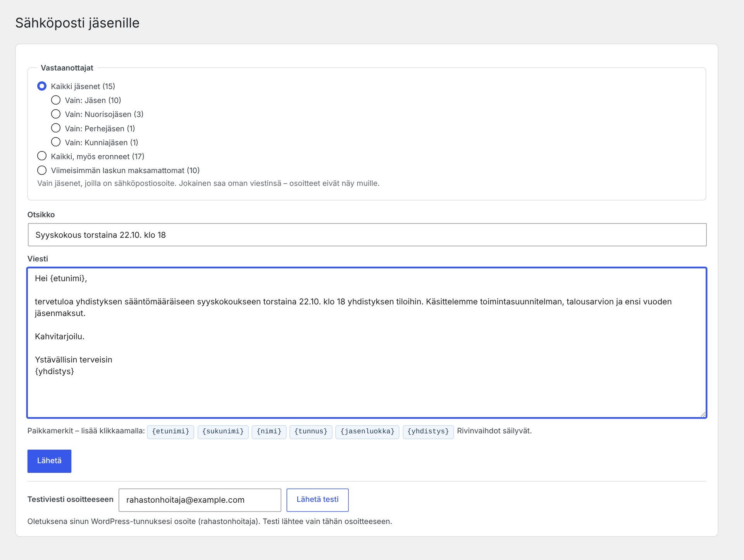Screen dimensions: 744x560
Task: Click the Rivinvaihdot säilyvät note
Action: (494, 431)
